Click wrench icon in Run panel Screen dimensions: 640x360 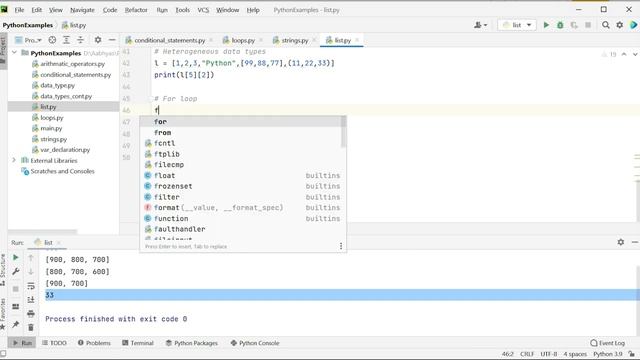[x=16, y=271]
